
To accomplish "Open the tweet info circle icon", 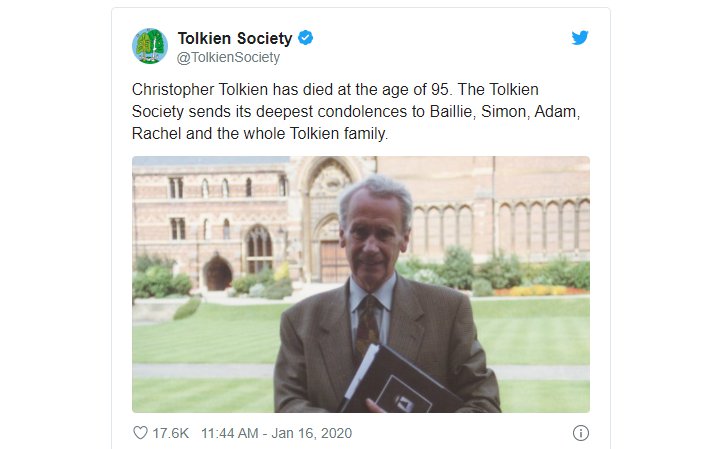I will click(580, 433).
